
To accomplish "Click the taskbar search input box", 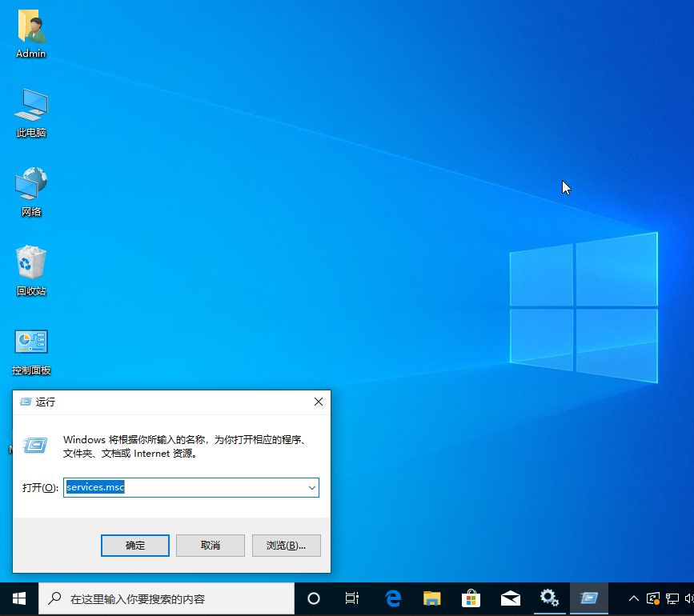I will pyautogui.click(x=160, y=598).
